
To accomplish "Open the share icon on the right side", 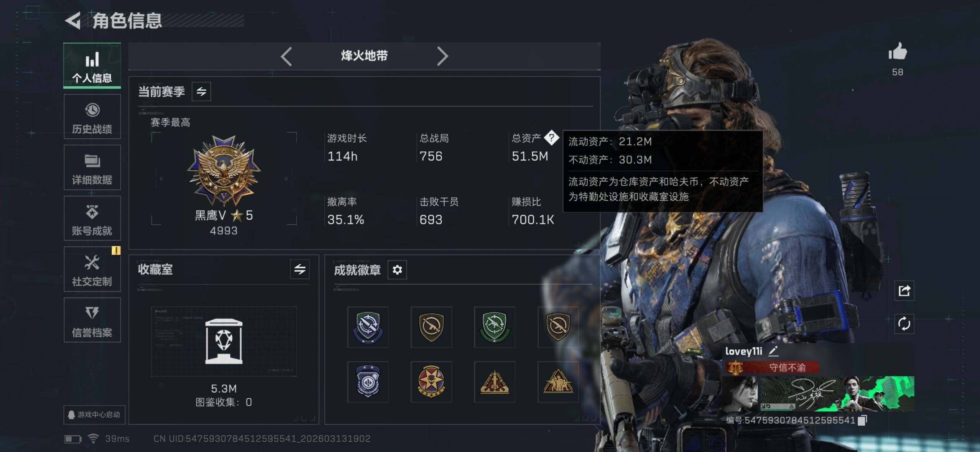I will 904,291.
